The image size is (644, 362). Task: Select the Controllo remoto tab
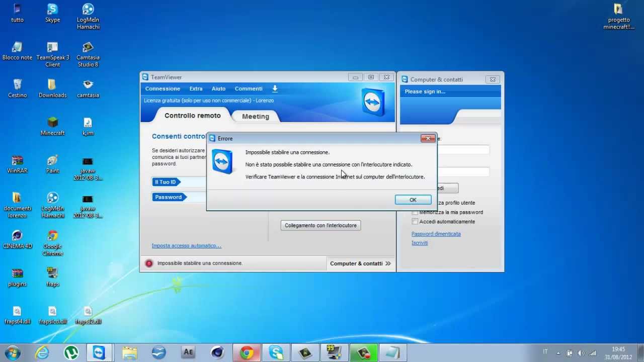click(193, 116)
